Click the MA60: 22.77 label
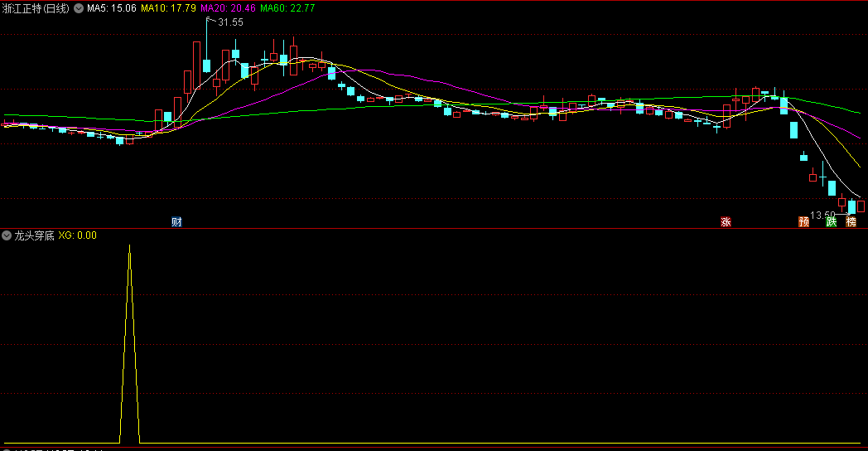 tap(287, 8)
